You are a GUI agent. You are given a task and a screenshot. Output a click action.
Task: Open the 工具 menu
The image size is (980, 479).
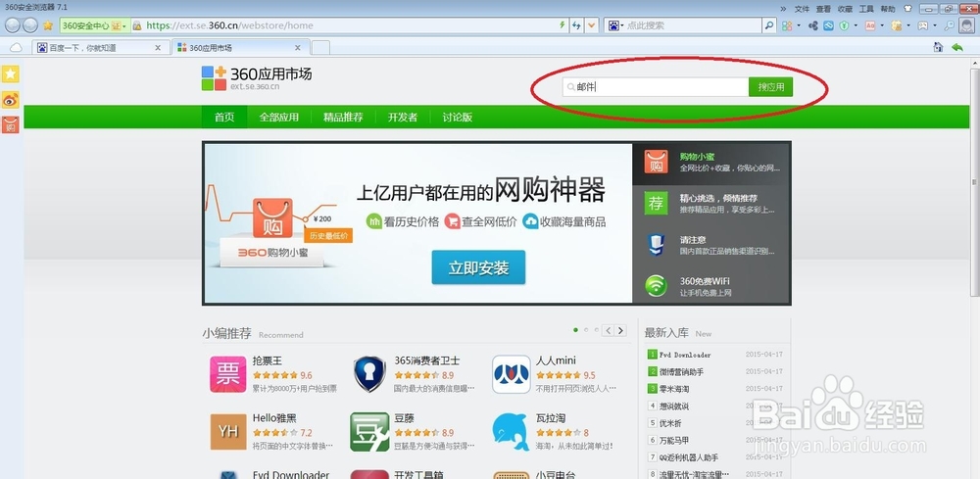click(866, 9)
